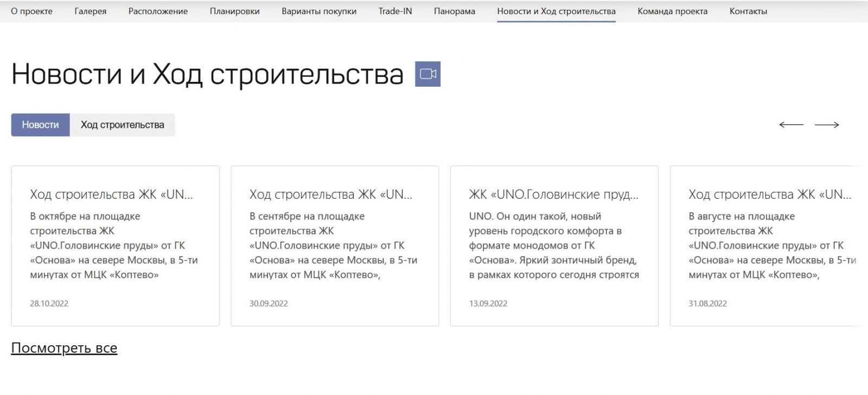Viewport: 868px width, 395px height.
Task: Go to Панорама section
Action: [455, 11]
